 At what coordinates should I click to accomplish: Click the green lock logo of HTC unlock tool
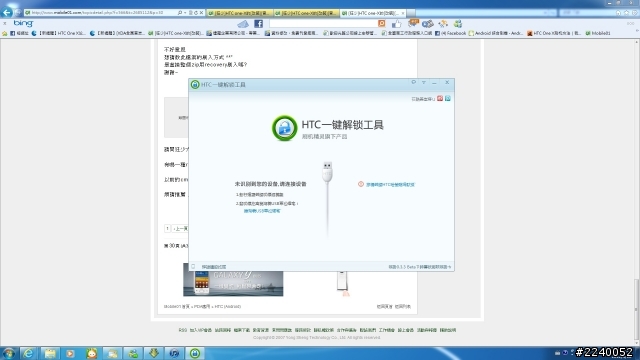284,128
